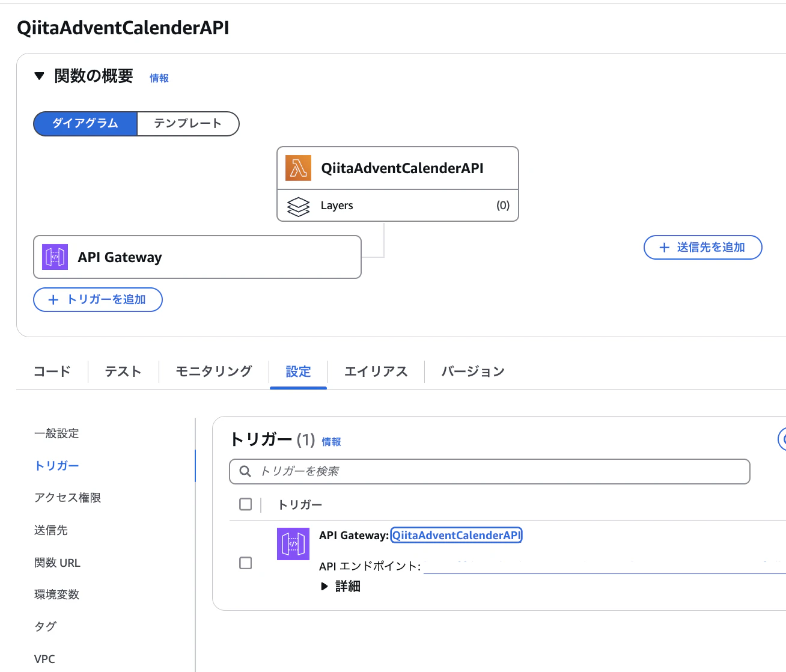Select 環境変数 in the settings sidebar
Image resolution: width=786 pixels, height=672 pixels.
click(56, 594)
